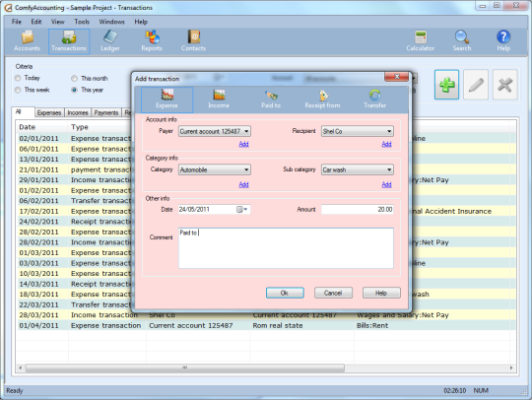
Task: Switch to the Expenses tab
Action: point(49,112)
